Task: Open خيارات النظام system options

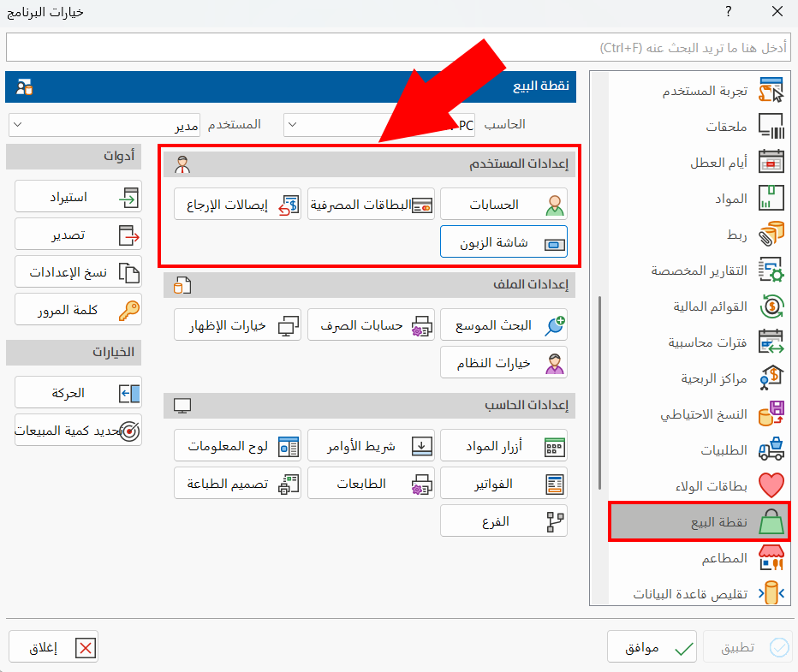Action: click(503, 363)
